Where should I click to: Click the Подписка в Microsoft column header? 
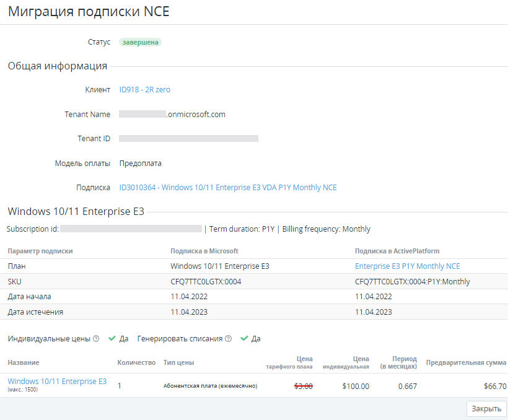[x=204, y=251]
